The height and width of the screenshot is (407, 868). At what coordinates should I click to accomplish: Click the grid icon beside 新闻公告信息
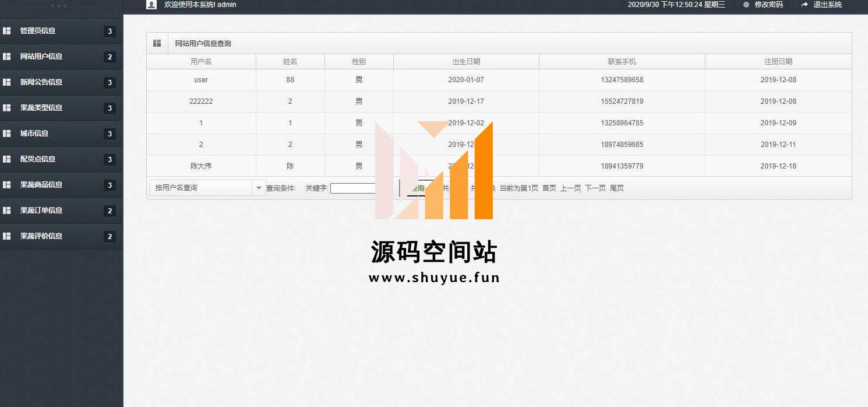[x=7, y=82]
